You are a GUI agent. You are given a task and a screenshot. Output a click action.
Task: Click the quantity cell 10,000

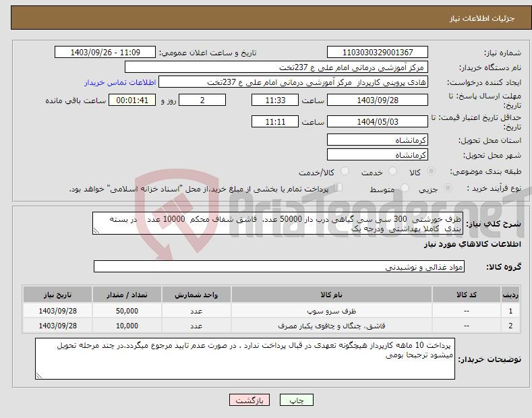point(127,326)
